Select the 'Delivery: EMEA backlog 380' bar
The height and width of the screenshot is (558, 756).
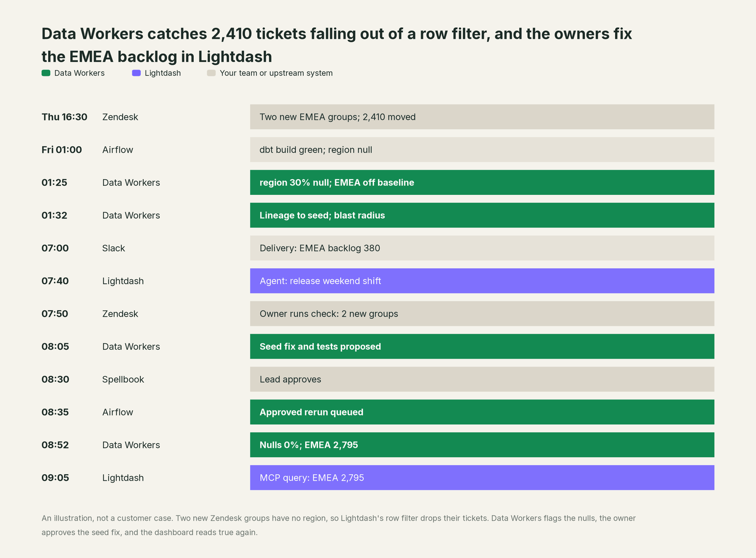pyautogui.click(x=482, y=248)
